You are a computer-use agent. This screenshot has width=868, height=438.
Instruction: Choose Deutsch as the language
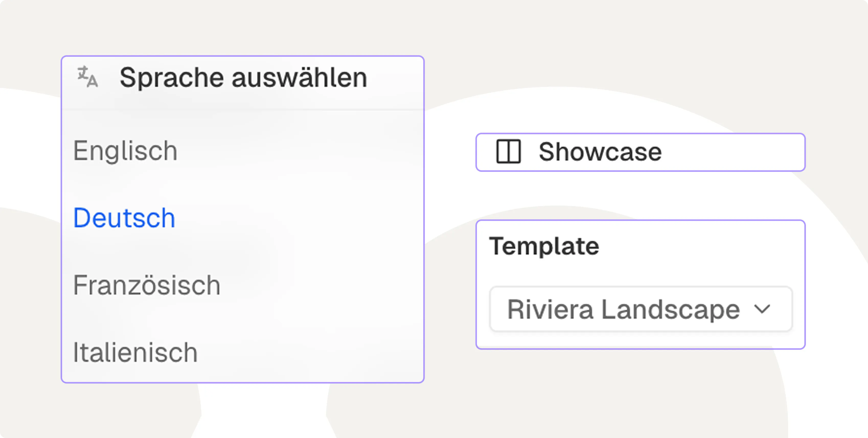click(x=124, y=218)
